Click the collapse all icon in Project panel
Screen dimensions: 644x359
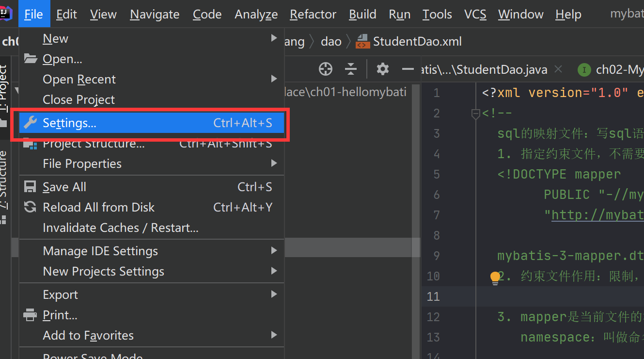point(351,69)
